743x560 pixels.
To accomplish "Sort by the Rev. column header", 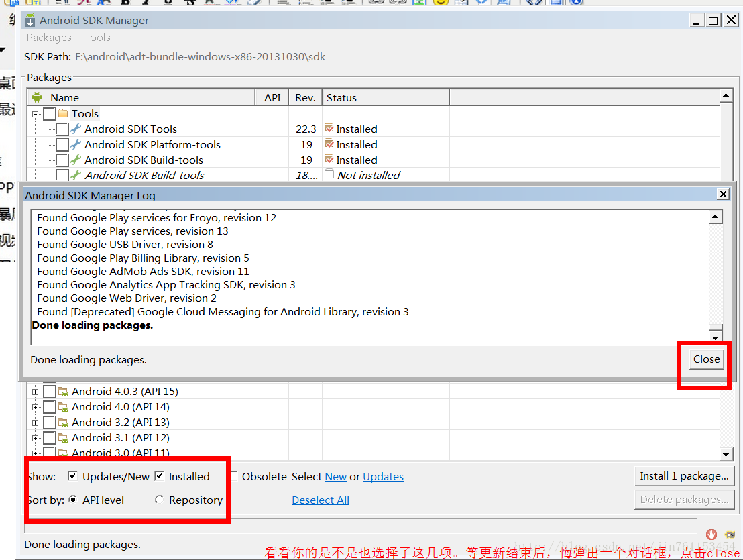I will click(305, 97).
